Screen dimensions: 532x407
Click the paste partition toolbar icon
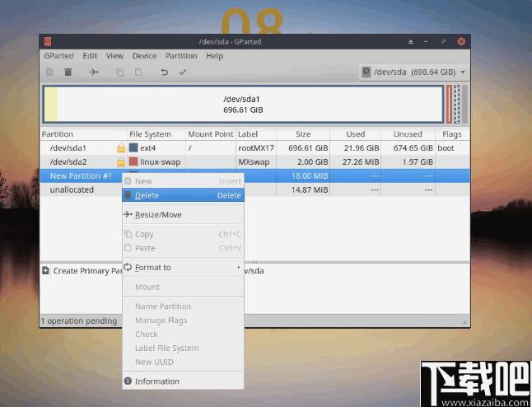pos(138,72)
